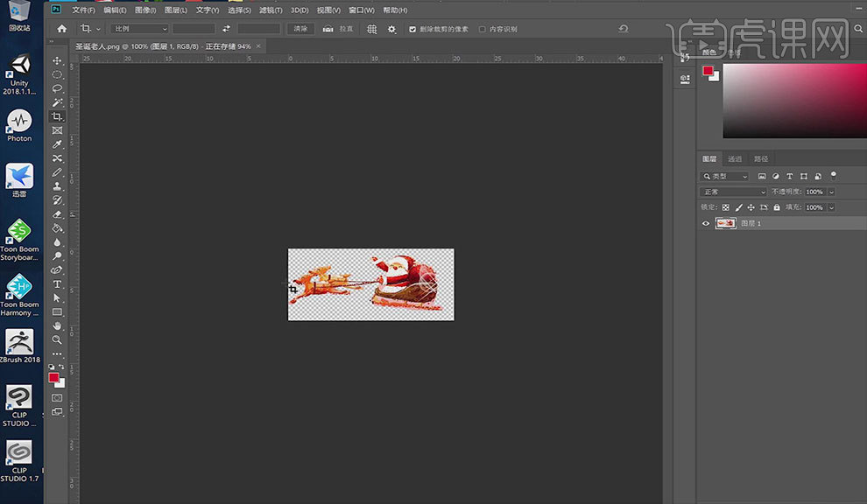Select the Eraser tool
867x504 pixels.
[x=57, y=214]
